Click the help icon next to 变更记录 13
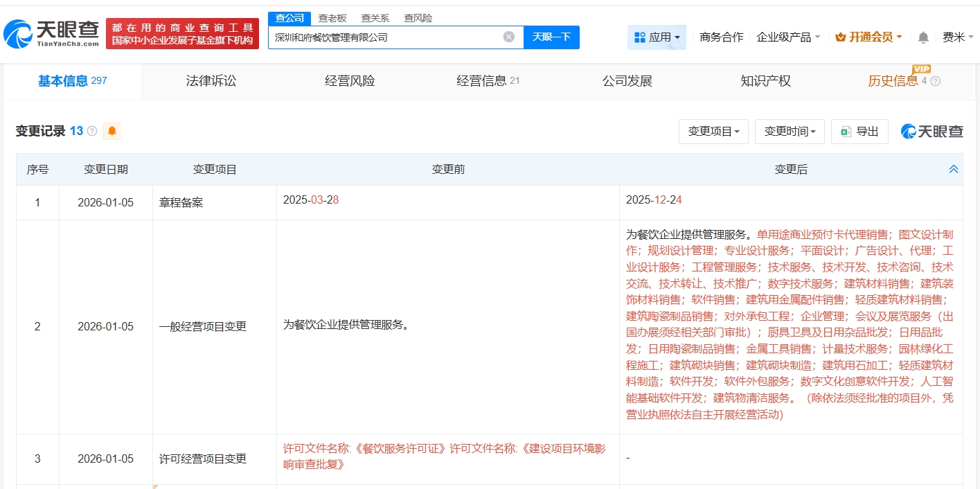Image resolution: width=980 pixels, height=489 pixels. click(x=92, y=131)
